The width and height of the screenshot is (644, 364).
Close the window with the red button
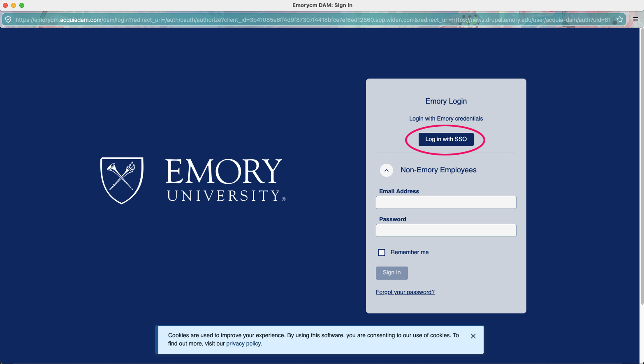click(x=5, y=5)
